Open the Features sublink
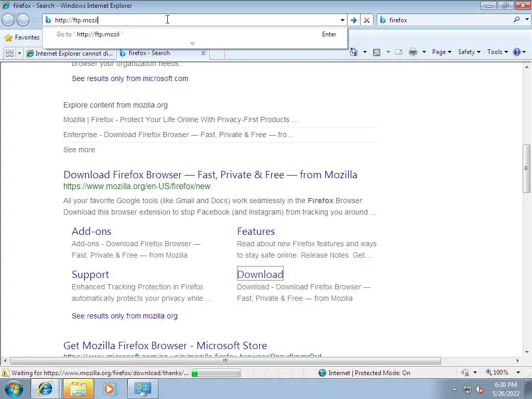This screenshot has height=399, width=532. pyautogui.click(x=256, y=231)
